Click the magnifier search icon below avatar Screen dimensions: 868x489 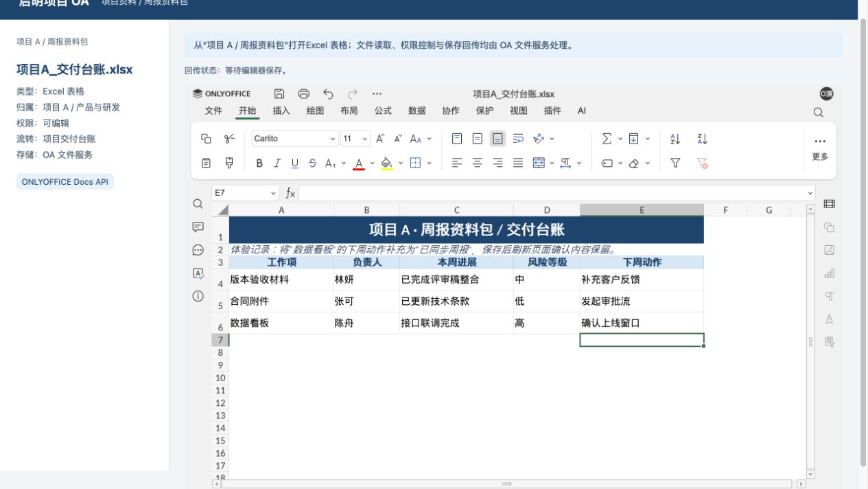tap(818, 112)
